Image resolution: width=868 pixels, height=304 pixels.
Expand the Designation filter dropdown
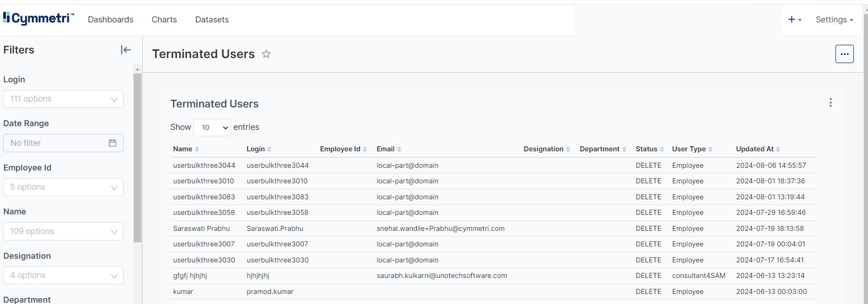coord(63,276)
